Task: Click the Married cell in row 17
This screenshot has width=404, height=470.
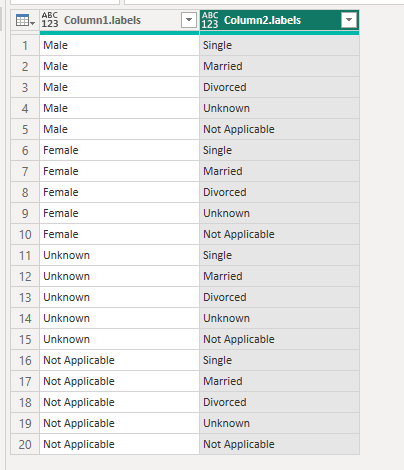Action: pyautogui.click(x=279, y=381)
